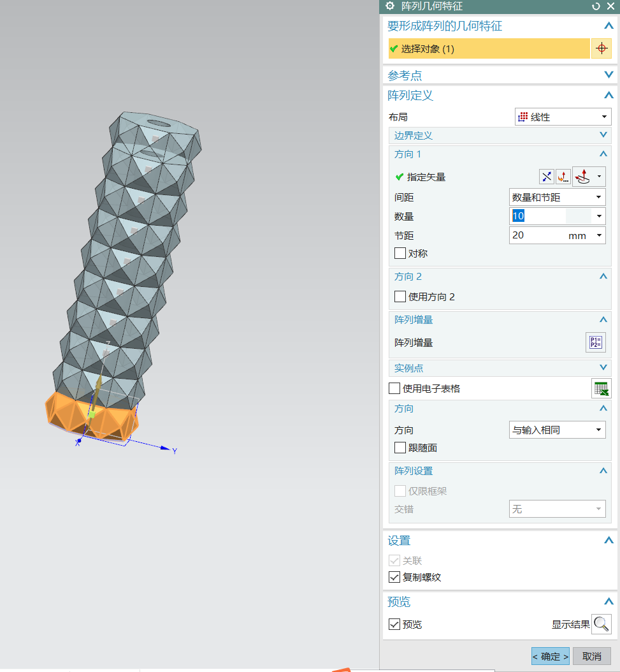
Task: Enable 使用方向 2 option
Action: [x=400, y=296]
